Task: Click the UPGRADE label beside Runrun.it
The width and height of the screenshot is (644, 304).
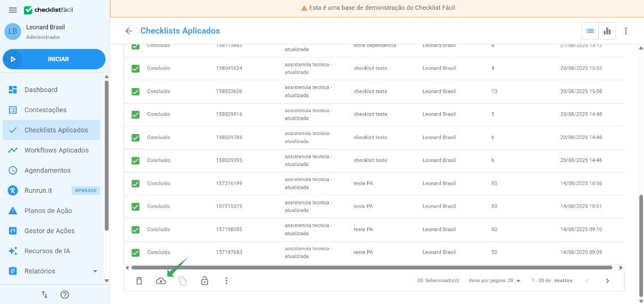Action: [86, 190]
